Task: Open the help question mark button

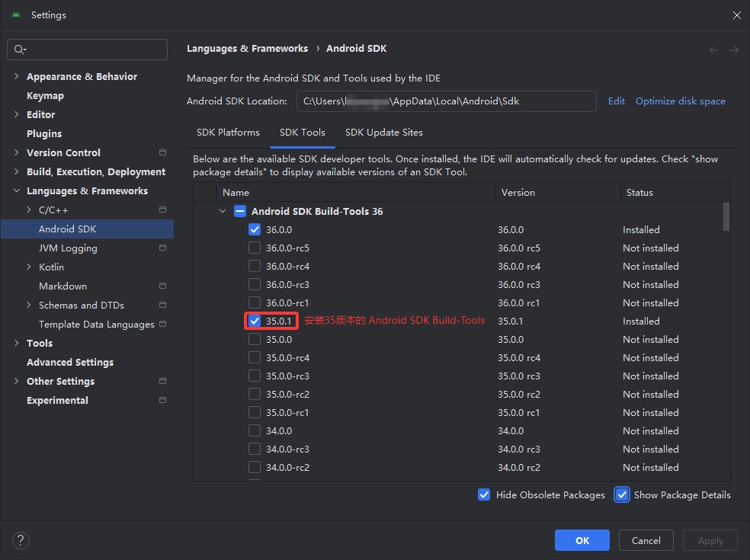Action: tap(21, 540)
